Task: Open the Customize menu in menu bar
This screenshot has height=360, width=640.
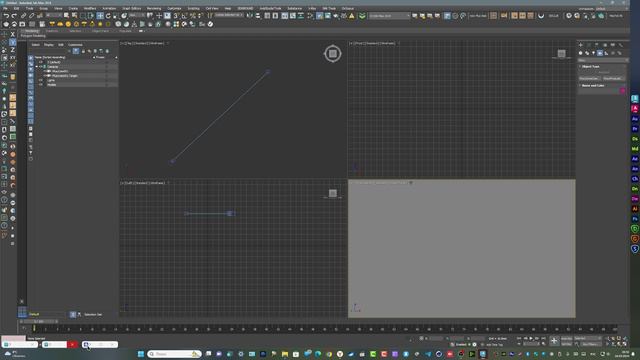Action: tap(174, 8)
